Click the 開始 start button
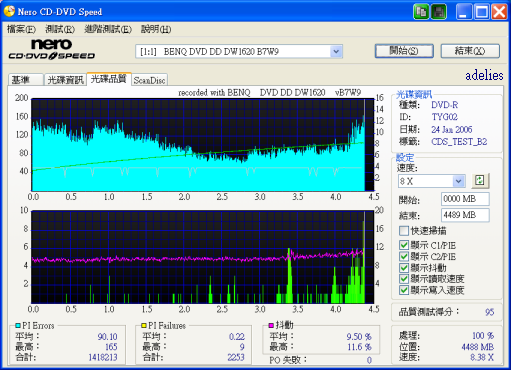 point(404,51)
